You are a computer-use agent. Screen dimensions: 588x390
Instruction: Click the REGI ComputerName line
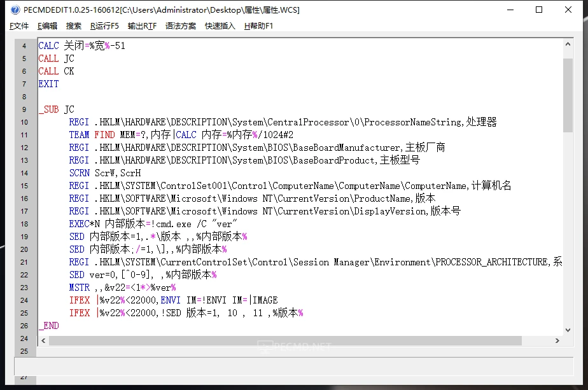(290, 186)
